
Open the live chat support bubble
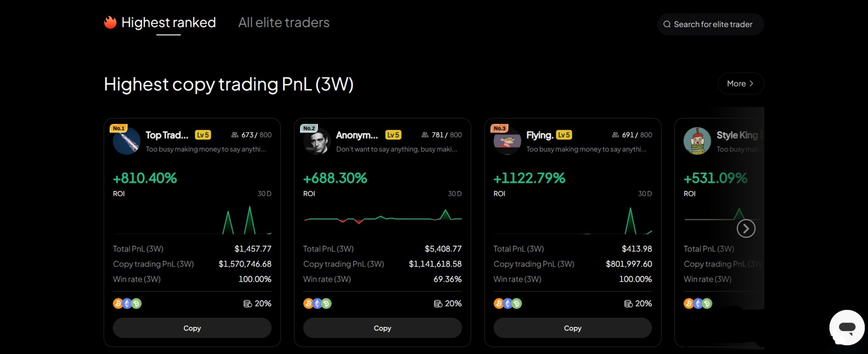click(x=846, y=327)
